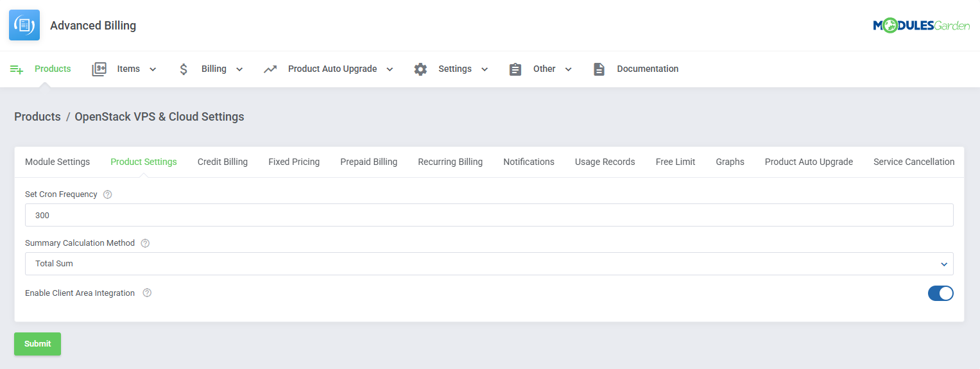Viewport: 980px width, 369px height.
Task: Switch to the Credit Billing tab
Action: 222,162
